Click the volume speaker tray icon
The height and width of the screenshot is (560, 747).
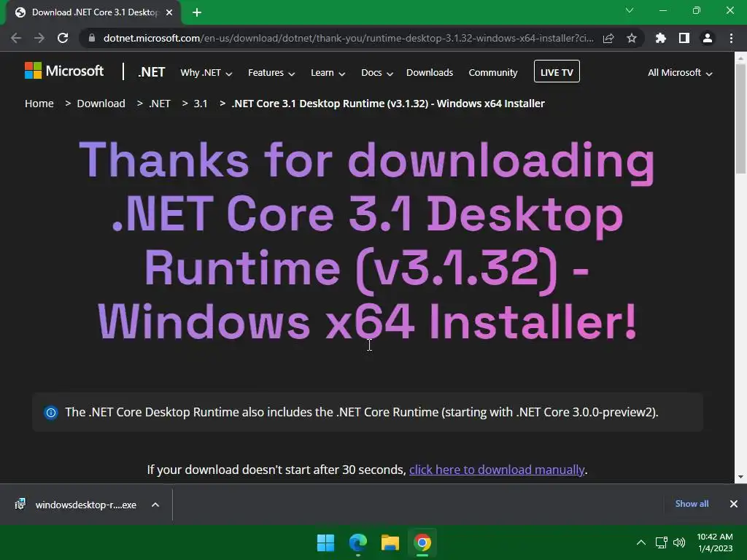pyautogui.click(x=679, y=542)
